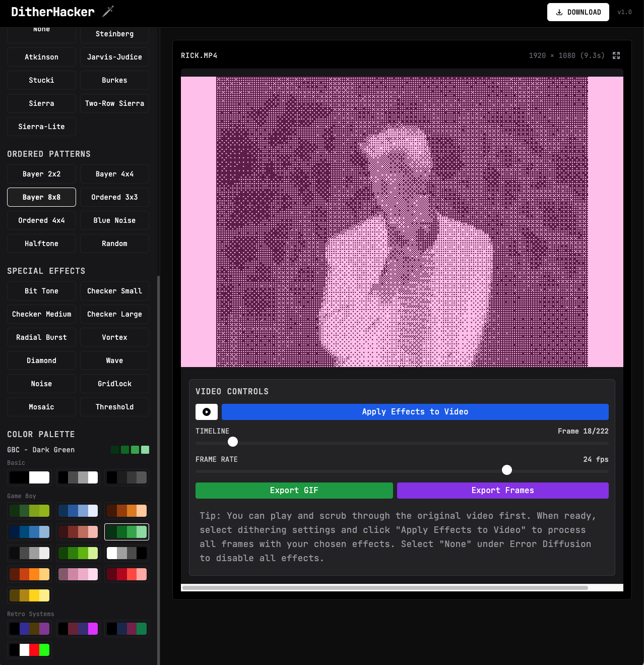This screenshot has width=644, height=665.
Task: Select Stucki dithering
Action: [x=41, y=80]
